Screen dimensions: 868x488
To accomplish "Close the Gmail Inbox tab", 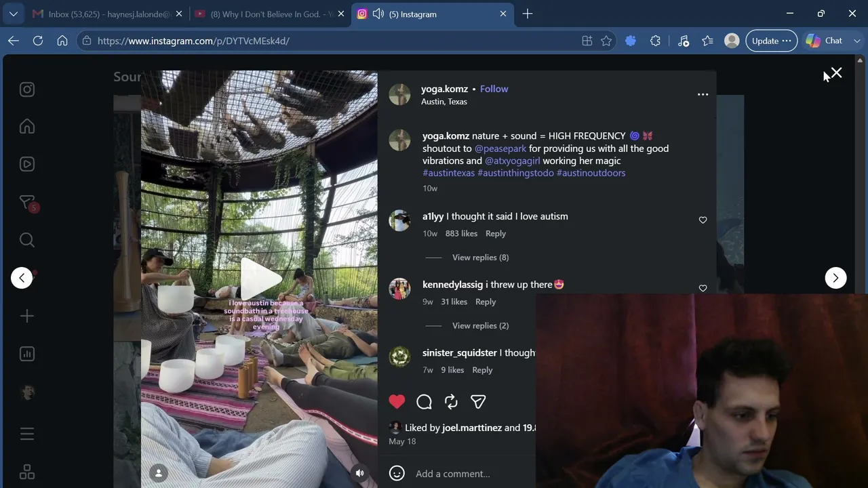I will point(179,14).
